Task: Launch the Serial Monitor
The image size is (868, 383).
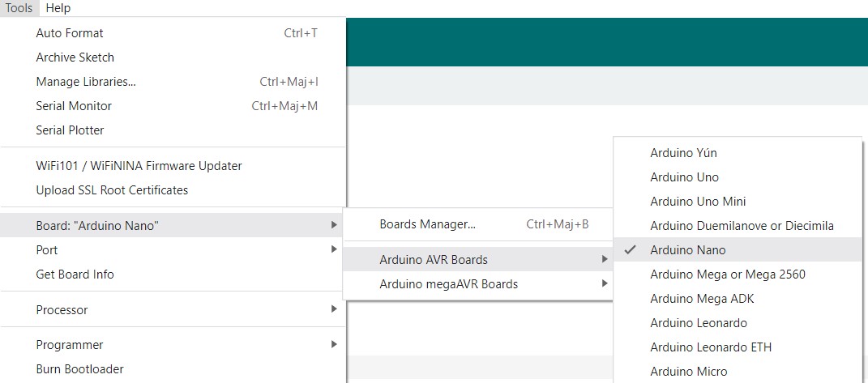Action: pos(74,106)
